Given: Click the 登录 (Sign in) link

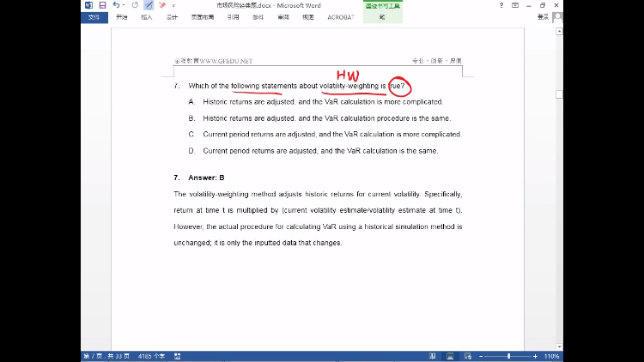Looking at the screenshot, I should point(543,17).
